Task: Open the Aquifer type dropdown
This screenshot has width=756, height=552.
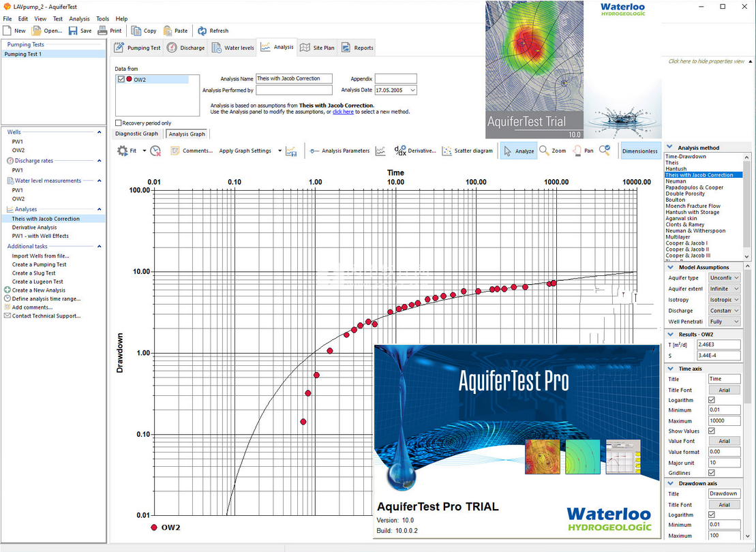Action: pos(724,277)
